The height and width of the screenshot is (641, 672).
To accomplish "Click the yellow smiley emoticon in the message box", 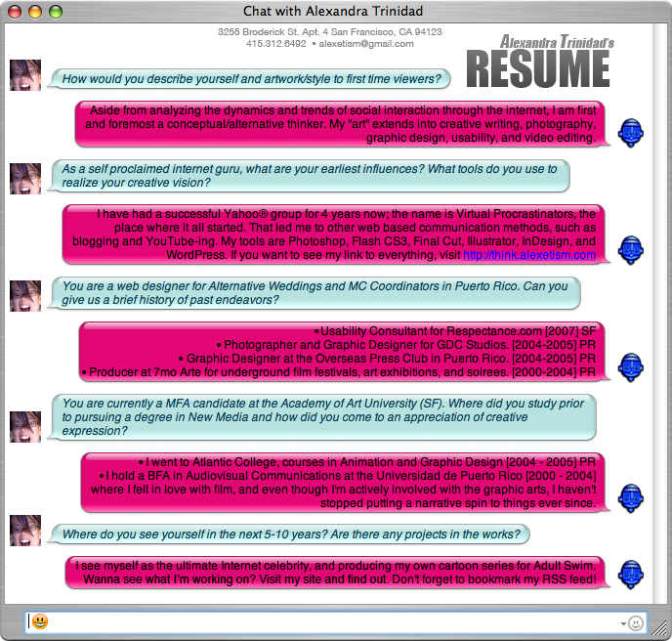I will pos(40,621).
